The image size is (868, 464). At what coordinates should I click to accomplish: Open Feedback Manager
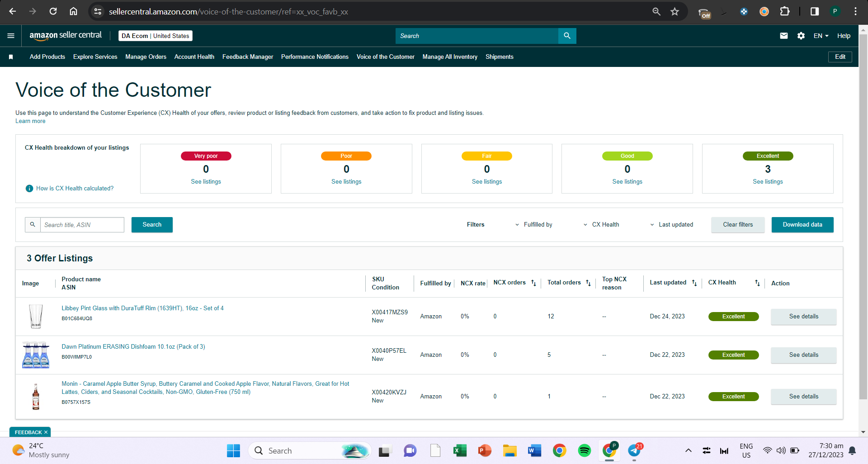248,57
